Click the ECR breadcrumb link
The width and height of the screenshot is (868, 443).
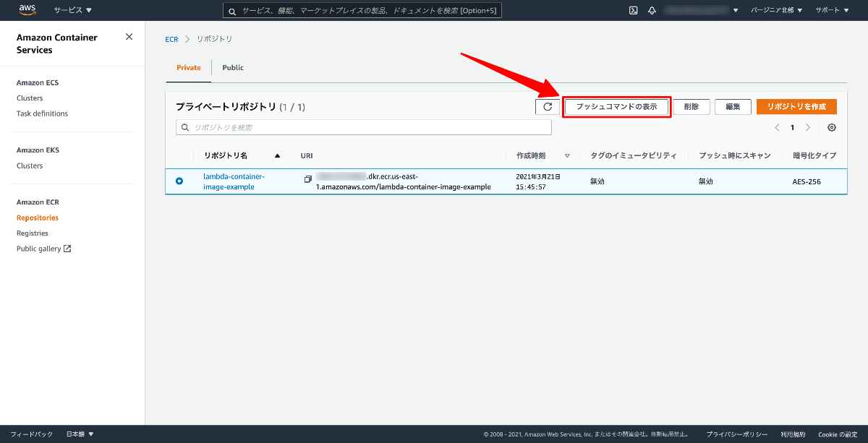pos(171,39)
